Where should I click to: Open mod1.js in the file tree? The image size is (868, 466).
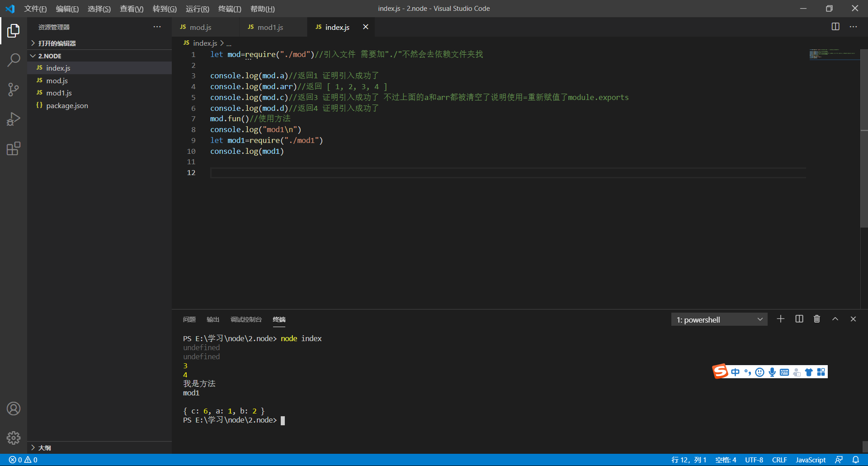pyautogui.click(x=99, y=93)
